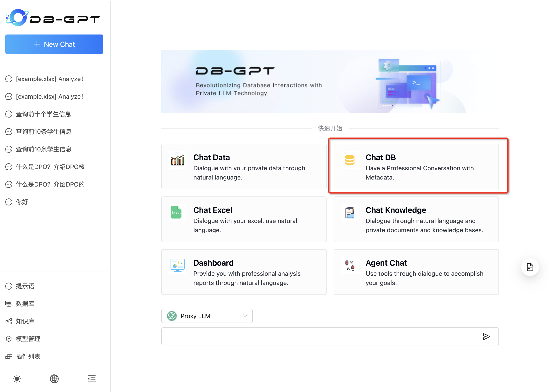Click the Chat Data bar chart icon
The width and height of the screenshot is (549, 392).
pos(177,160)
